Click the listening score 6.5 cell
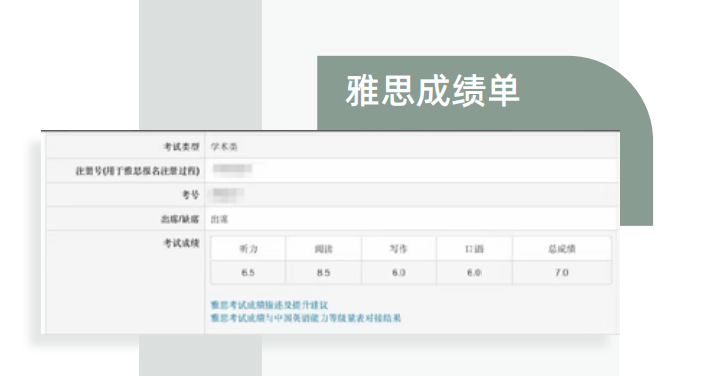709x376 pixels. pyautogui.click(x=248, y=273)
